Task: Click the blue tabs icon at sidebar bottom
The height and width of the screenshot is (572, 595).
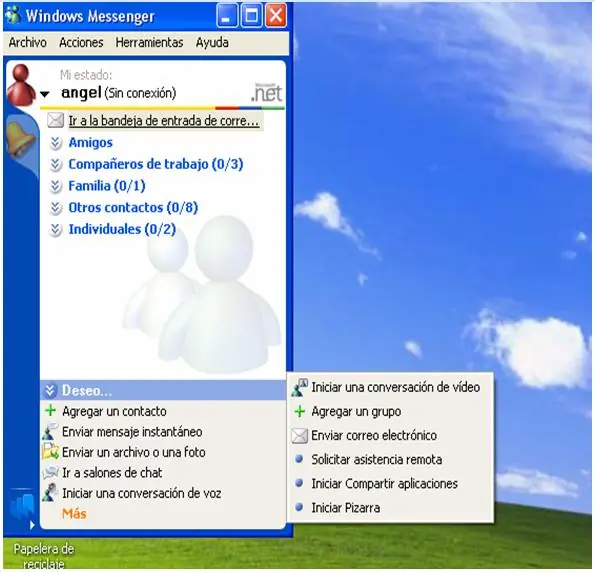Action: click(22, 506)
